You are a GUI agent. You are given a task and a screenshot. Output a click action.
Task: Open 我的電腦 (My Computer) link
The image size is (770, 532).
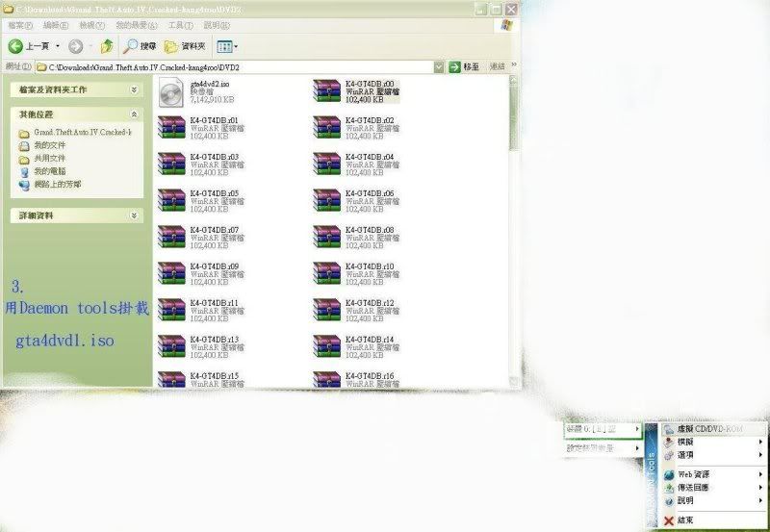tap(49, 170)
